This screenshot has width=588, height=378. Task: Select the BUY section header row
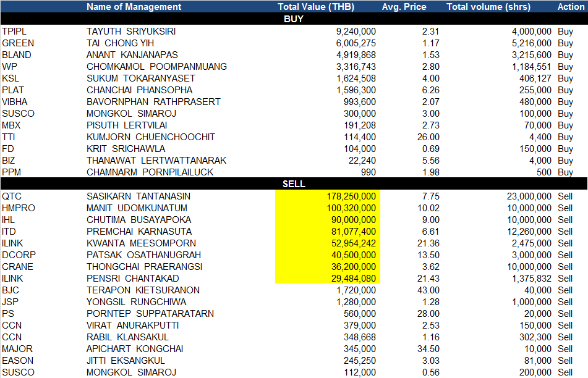(294, 19)
